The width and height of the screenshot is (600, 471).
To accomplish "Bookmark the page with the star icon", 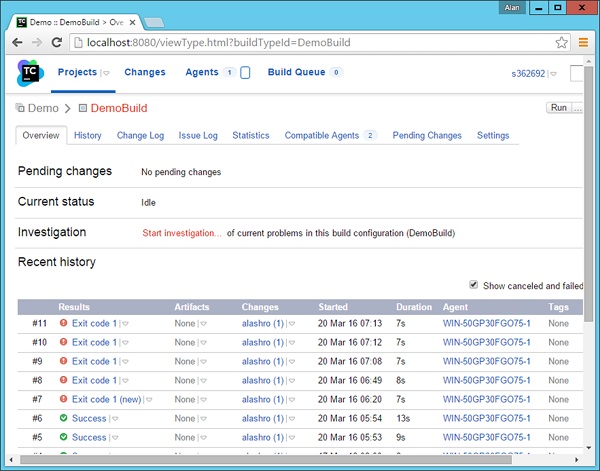I will coord(562,42).
